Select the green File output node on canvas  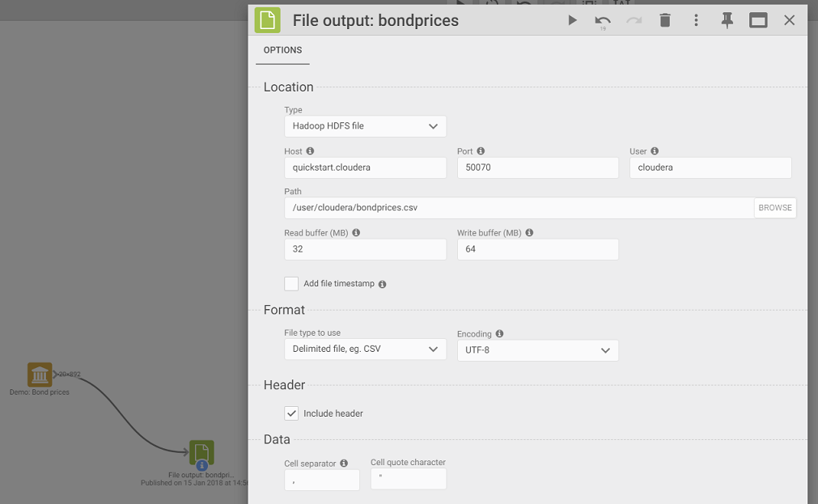201,453
